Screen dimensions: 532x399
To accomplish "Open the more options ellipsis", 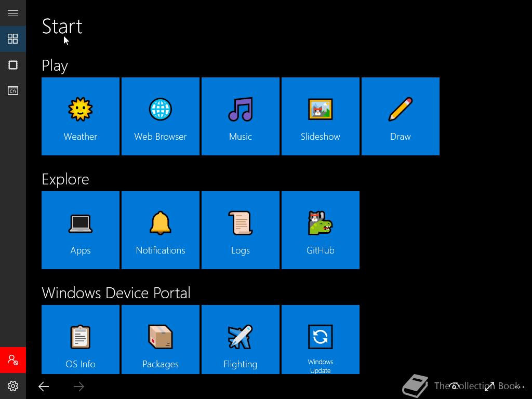I will (520, 387).
